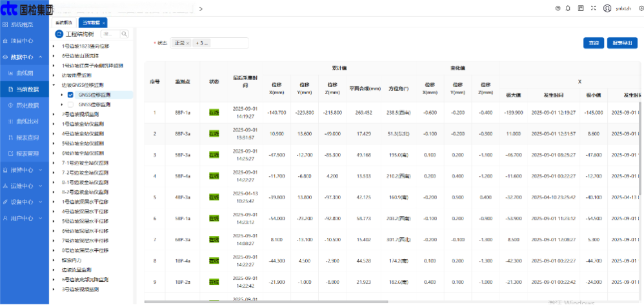The width and height of the screenshot is (644, 305).
Task: Open 历史数据 in the sidebar
Action: pyautogui.click(x=27, y=105)
